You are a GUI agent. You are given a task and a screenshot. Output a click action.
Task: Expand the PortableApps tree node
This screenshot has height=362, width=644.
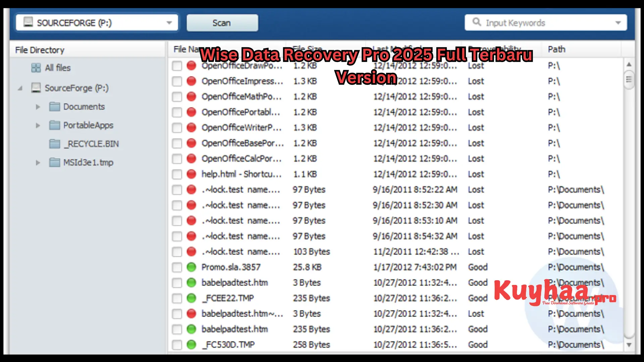38,125
